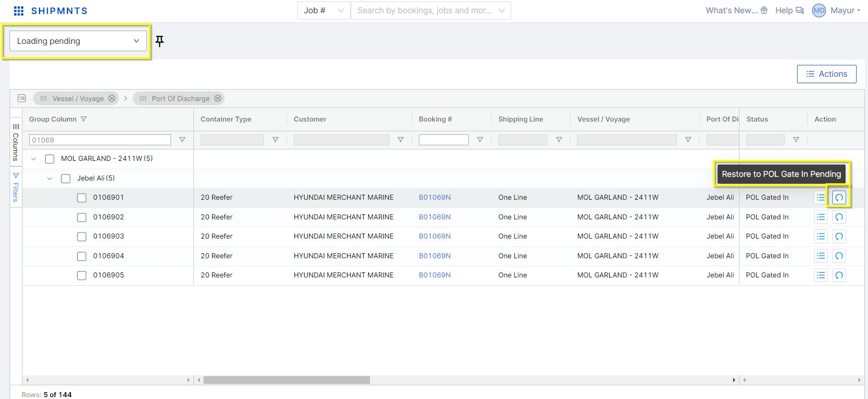Collapse the MOL GARLAND - 2411W group
Image resolution: width=868 pixels, height=399 pixels.
34,159
